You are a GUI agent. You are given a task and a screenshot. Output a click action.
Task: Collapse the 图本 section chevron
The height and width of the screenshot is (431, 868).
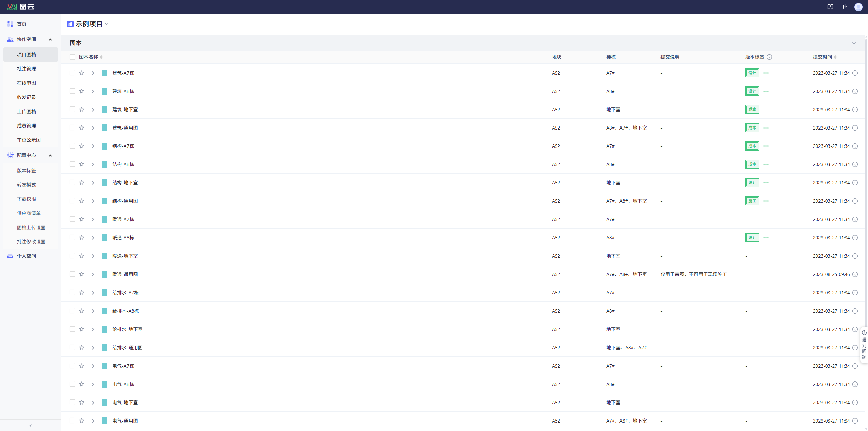[x=854, y=43]
